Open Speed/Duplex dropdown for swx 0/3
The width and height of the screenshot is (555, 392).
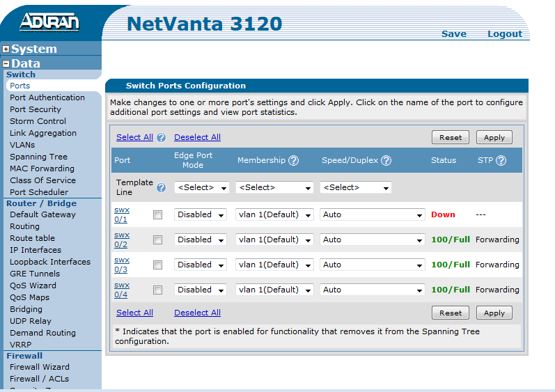pyautogui.click(x=373, y=265)
